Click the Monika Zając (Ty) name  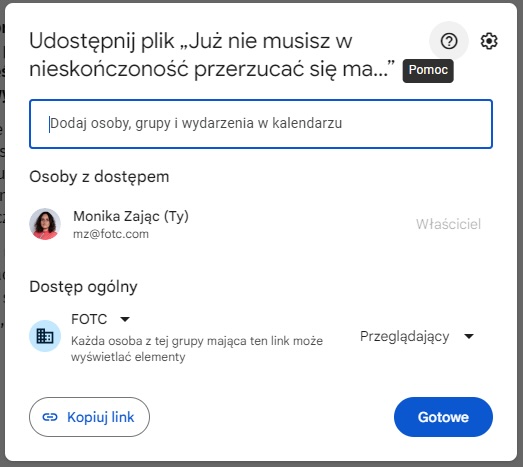coord(131,216)
